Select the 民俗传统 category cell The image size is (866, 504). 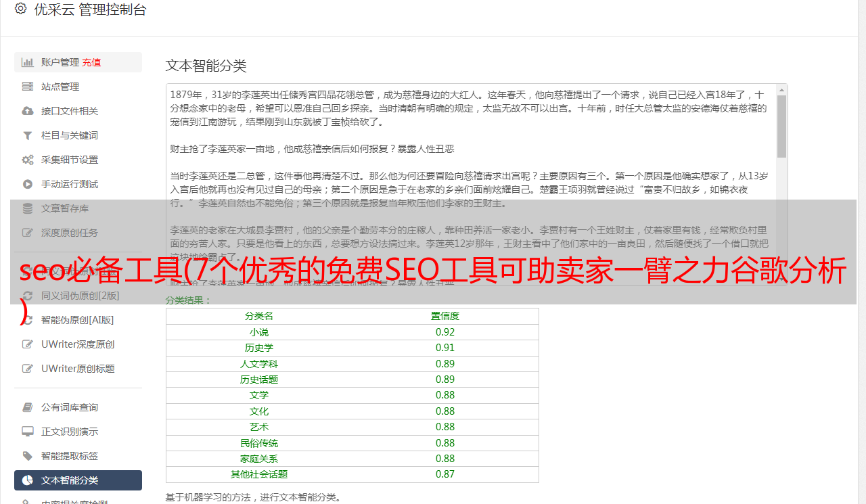click(259, 443)
